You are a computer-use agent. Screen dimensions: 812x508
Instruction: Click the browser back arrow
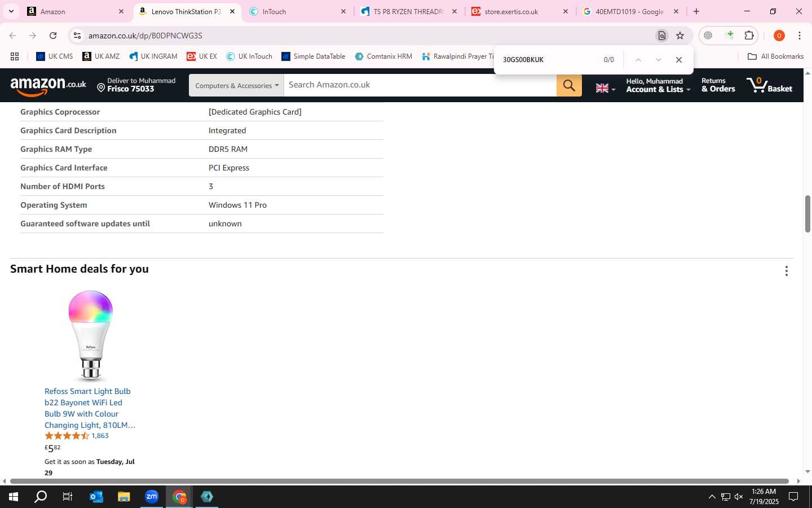12,36
